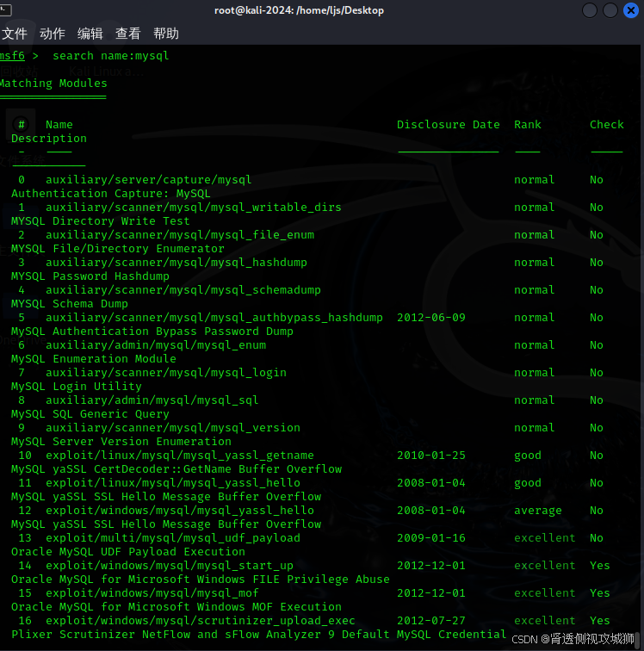Click 'Plixer Scrutinizer NetFlow' description line
The height and width of the screenshot is (651, 644).
pyautogui.click(x=258, y=635)
